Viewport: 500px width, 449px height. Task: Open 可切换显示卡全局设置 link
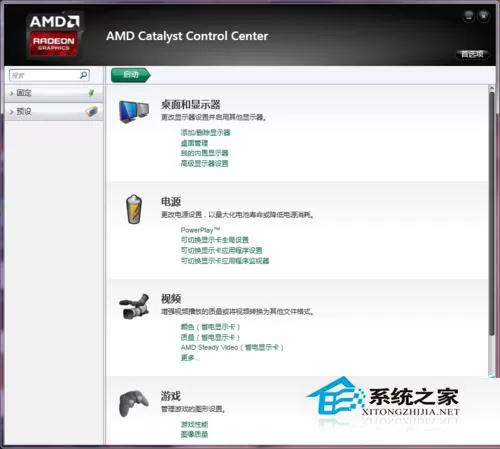(215, 240)
